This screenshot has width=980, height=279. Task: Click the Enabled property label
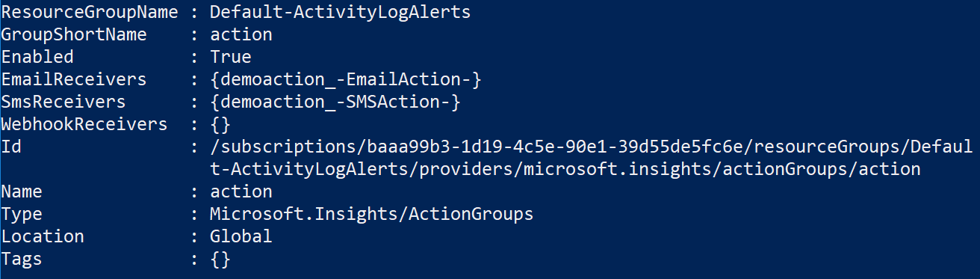point(37,57)
